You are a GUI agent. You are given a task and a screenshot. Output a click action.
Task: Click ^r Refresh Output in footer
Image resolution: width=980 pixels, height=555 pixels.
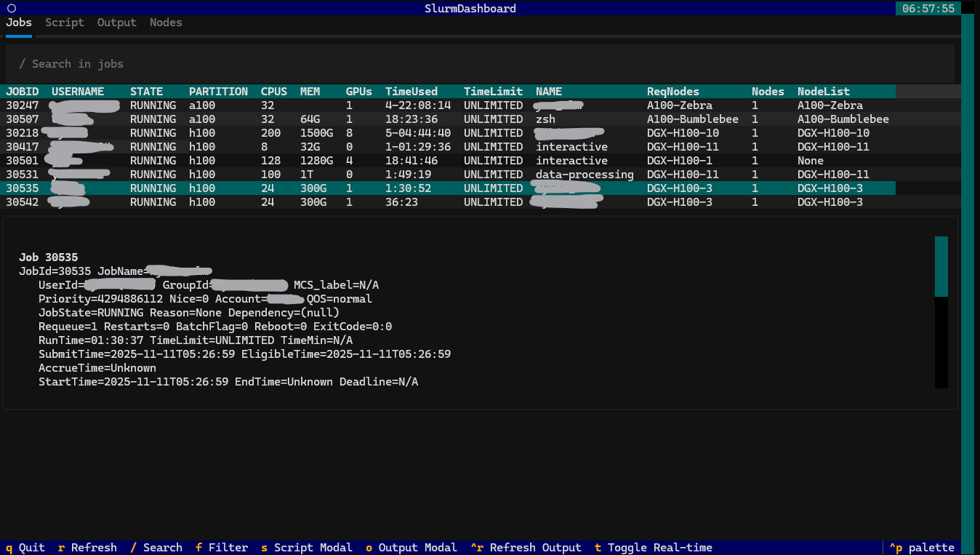coord(526,548)
